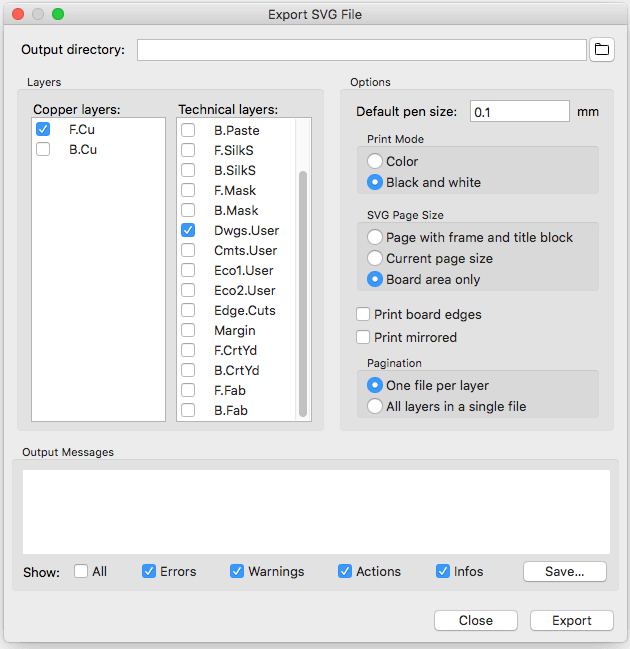Click the Output directory text field
The image size is (630, 649).
pos(361,50)
